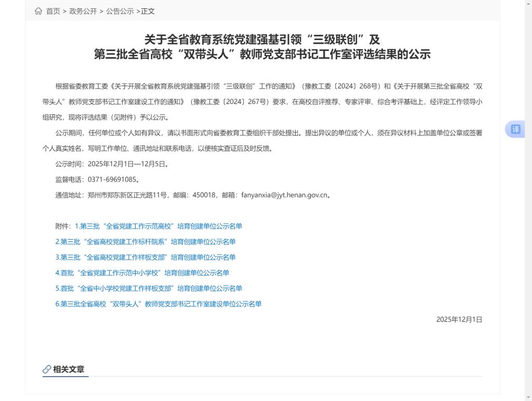Open attachment 6 双带头人 工作室建设单位 list

pos(158,304)
